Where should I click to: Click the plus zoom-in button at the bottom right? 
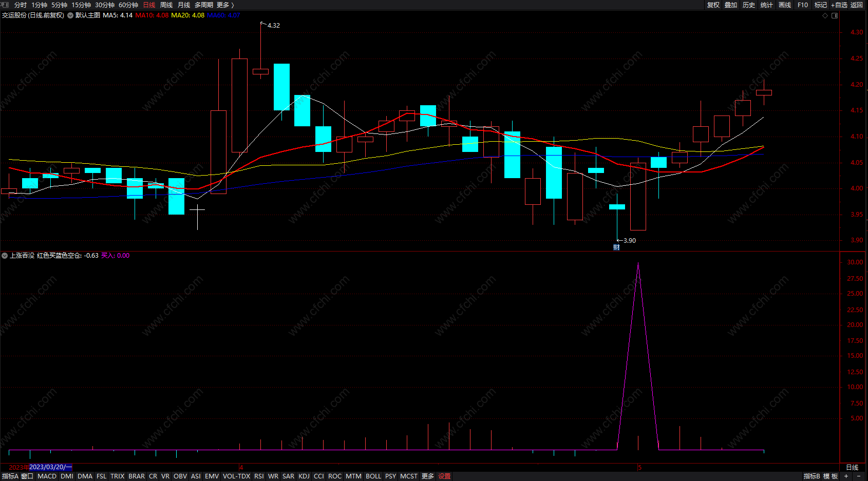coord(846,476)
